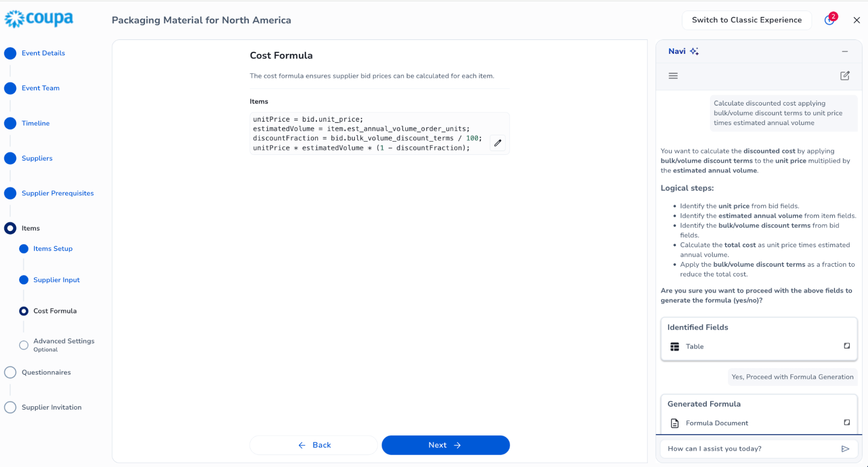The width and height of the screenshot is (868, 467).
Task: Expand the Identified Fields table card
Action: [847, 346]
